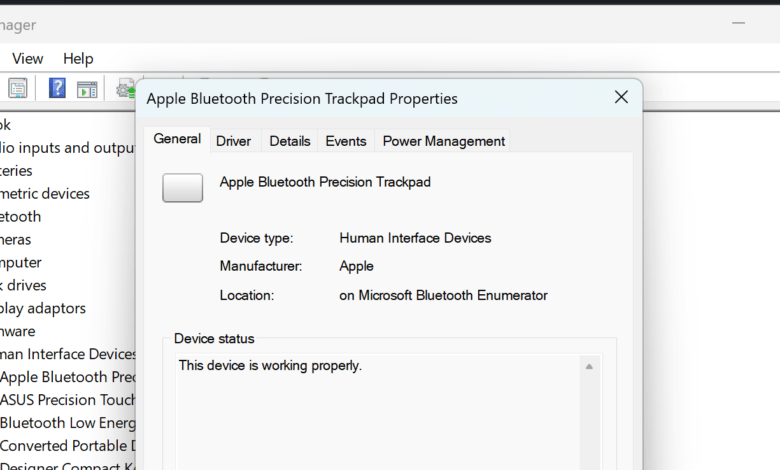780x470 pixels.
Task: Click the blue question mark Help icon
Action: coord(57,89)
